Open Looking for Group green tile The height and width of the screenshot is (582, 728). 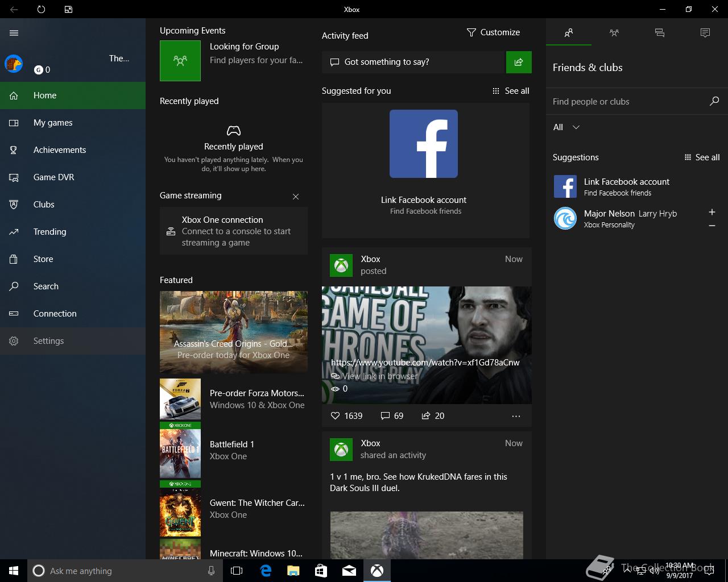click(x=180, y=60)
